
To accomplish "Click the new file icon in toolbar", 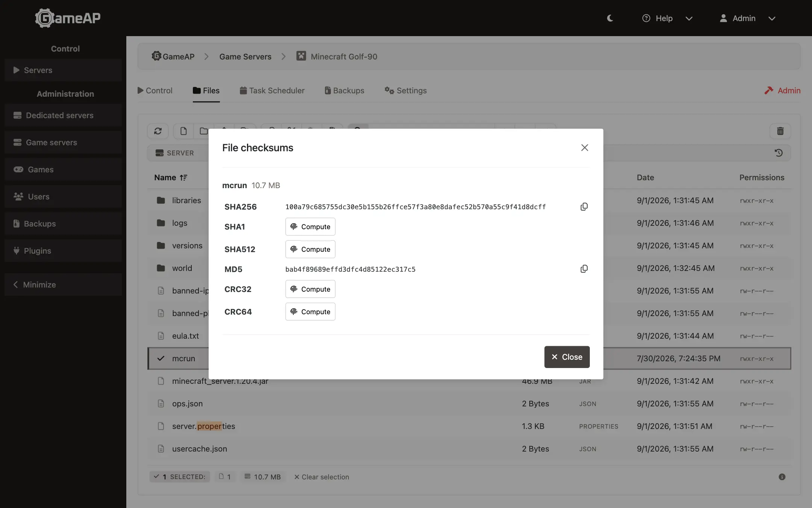I will coord(183,131).
